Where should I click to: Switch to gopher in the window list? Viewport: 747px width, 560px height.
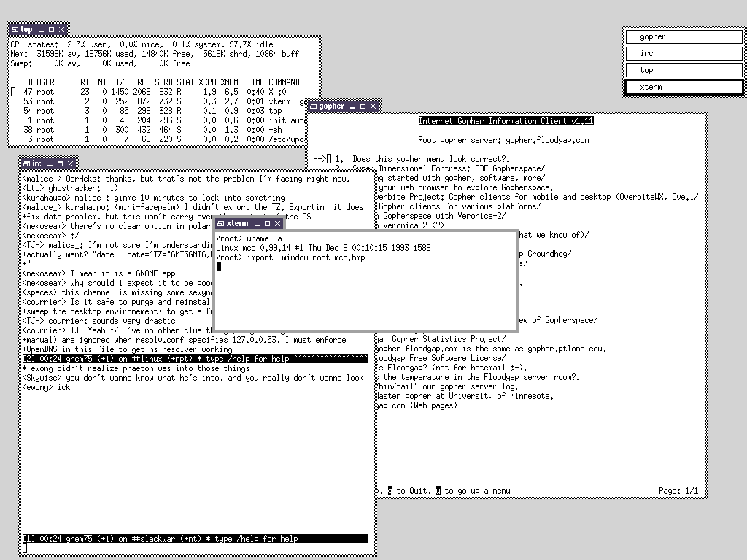pos(684,36)
